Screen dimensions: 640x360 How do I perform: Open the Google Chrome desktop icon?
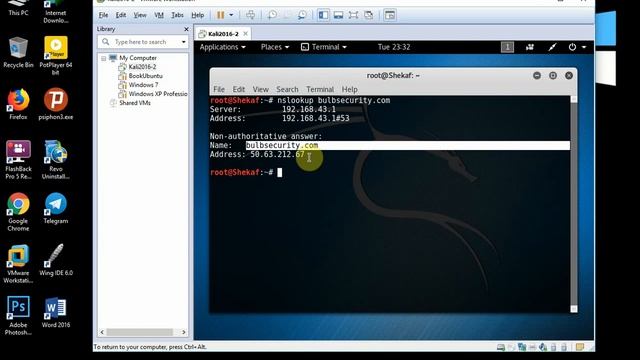coord(18,212)
